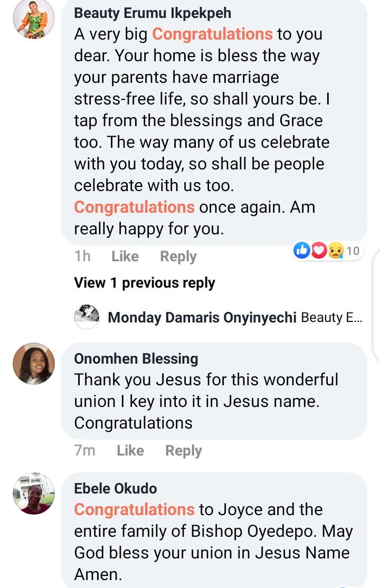Tap the first highlighted Congratulations in Beauty's comment
Viewport: 380px width, 588px height.
pos(212,34)
